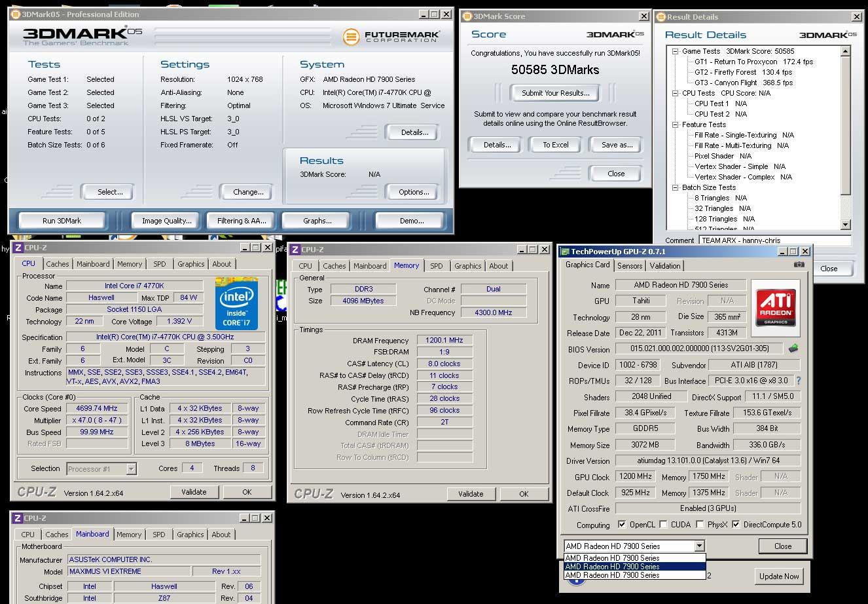The image size is (868, 604).
Task: Toggle the PhysX checkbox
Action: 700,524
